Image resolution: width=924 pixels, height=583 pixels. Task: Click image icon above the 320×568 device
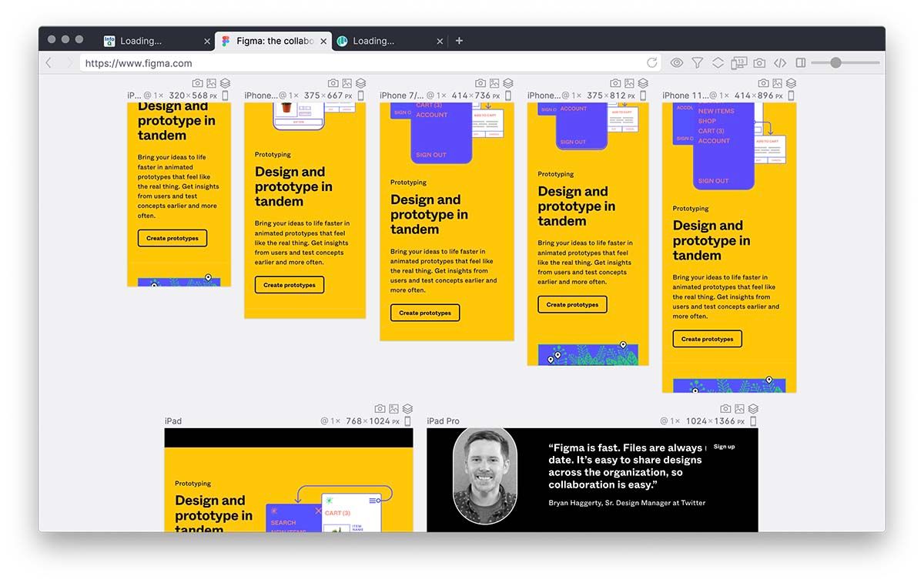[x=211, y=83]
